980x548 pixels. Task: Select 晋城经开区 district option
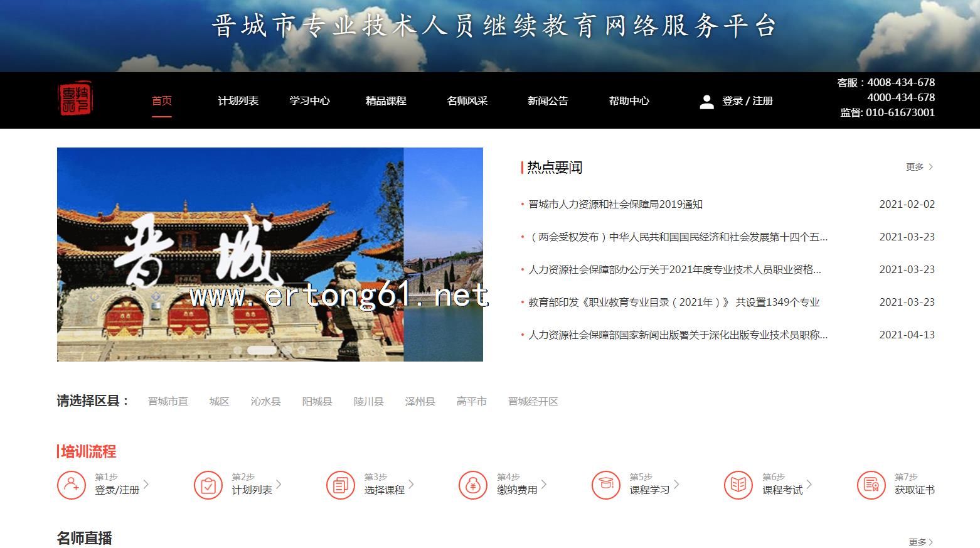533,402
